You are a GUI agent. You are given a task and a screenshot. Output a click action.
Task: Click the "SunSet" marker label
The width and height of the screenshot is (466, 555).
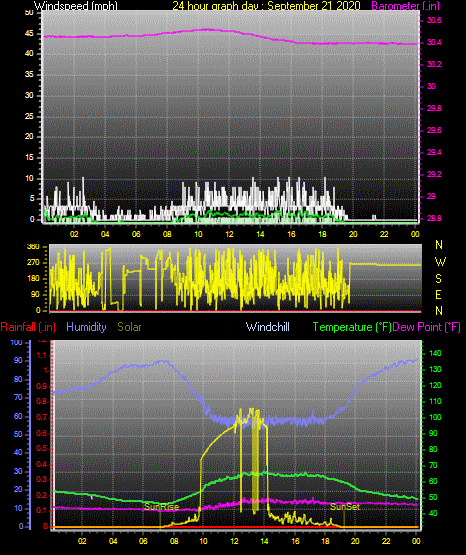[345, 507]
